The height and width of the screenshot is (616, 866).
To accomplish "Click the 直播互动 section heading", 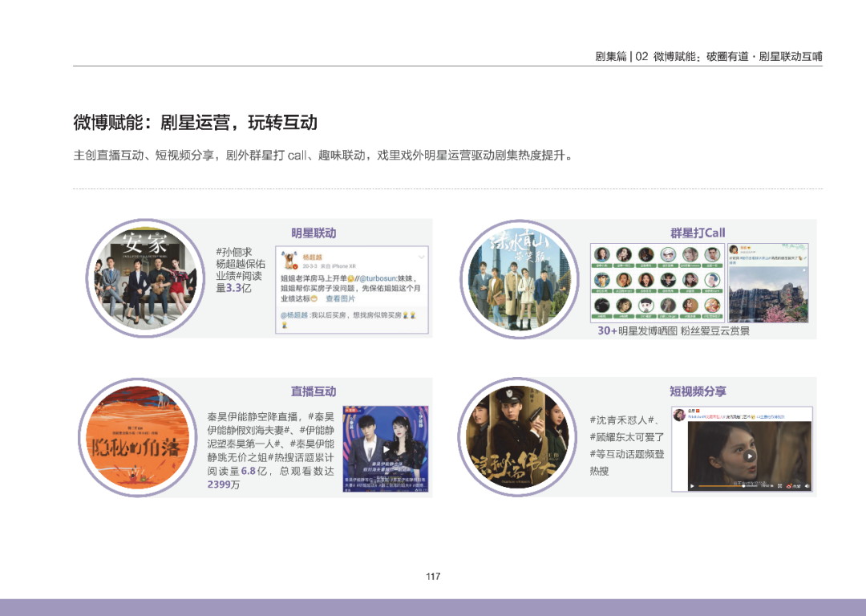I will pos(314,391).
